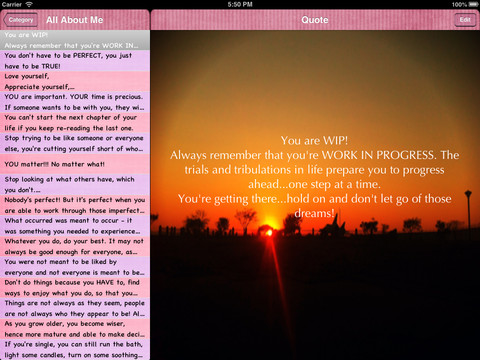Choose 'Stop trying to be like someone' quote
480x360 pixels.
[x=75, y=143]
